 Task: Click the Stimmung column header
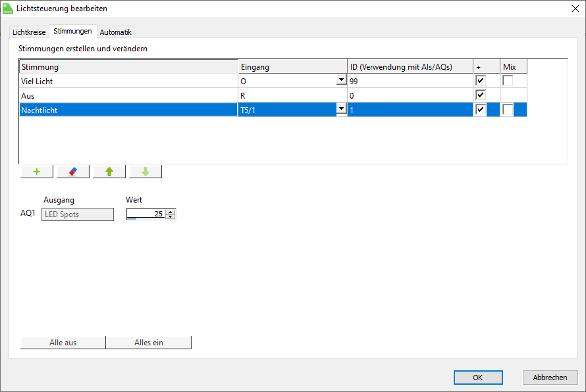tap(128, 67)
